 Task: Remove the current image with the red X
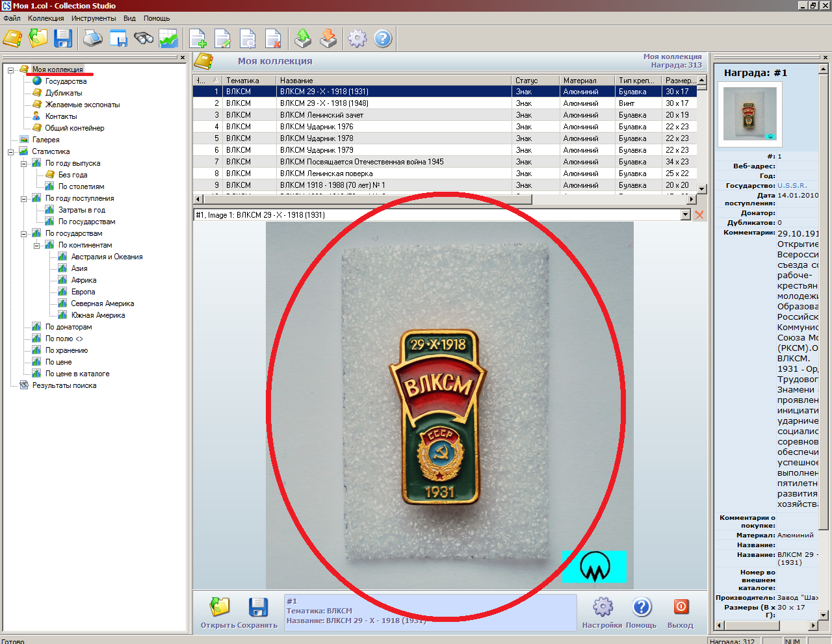pos(699,214)
